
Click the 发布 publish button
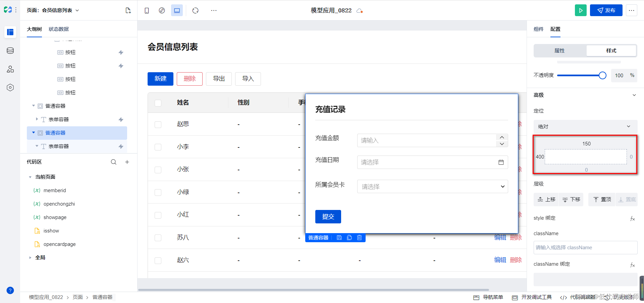coord(606,10)
